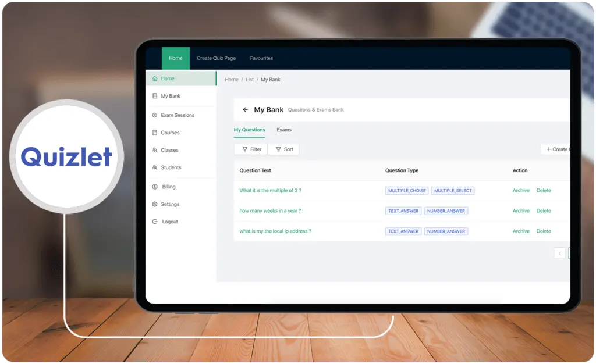Click NUMBER_ANSWER tag in weeks row
The image size is (596, 364).
pyautogui.click(x=446, y=211)
